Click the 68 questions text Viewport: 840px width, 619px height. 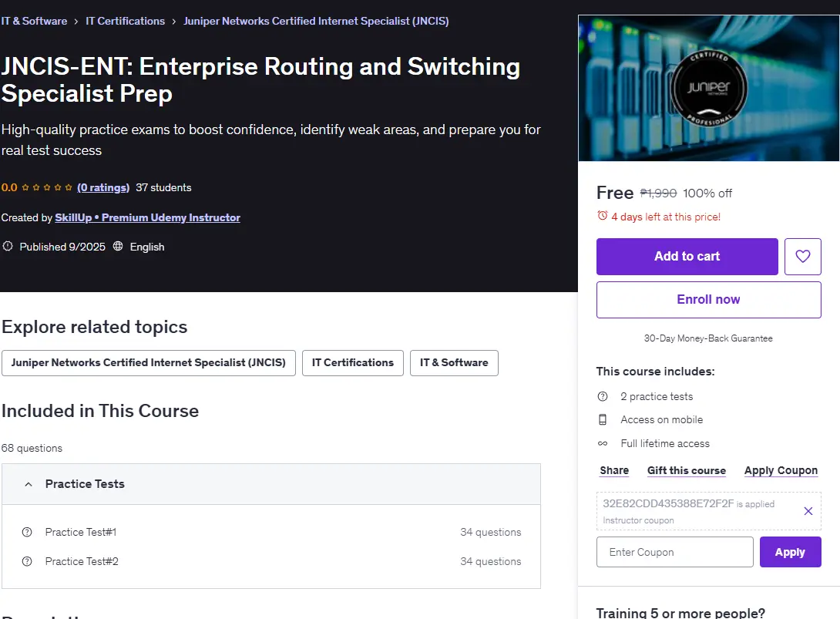[x=32, y=448]
